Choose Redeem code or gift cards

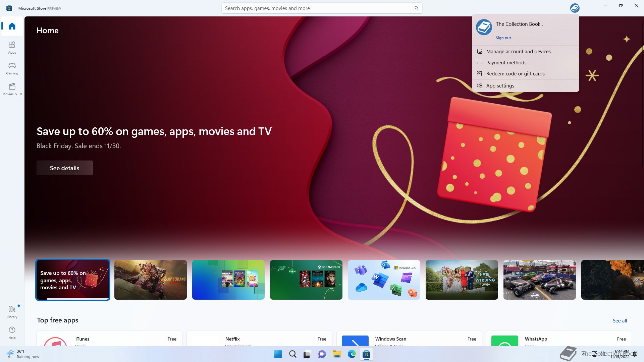coord(525,74)
